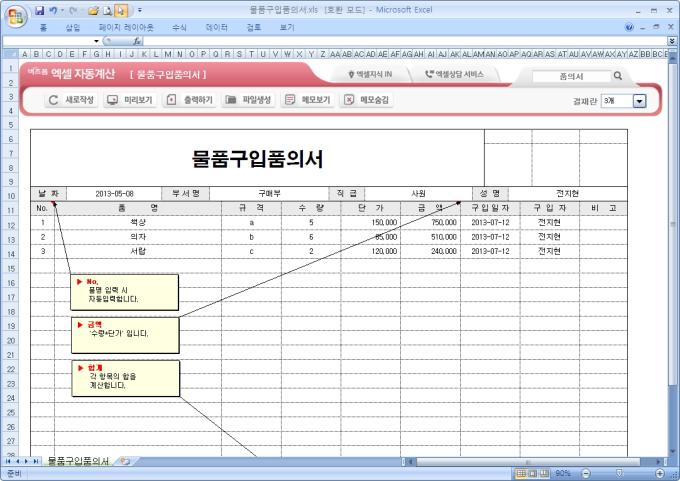Click the No. memo note box
The height and width of the screenshot is (481, 680).
(124, 292)
